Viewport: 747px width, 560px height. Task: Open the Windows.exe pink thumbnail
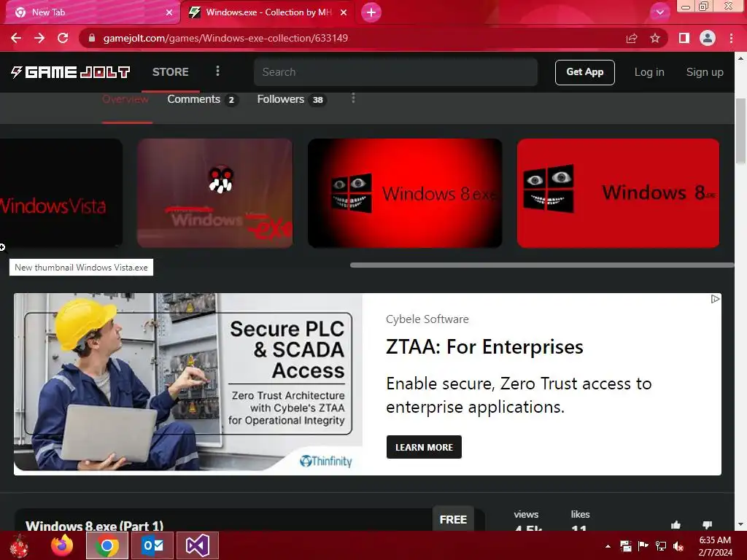pos(215,192)
